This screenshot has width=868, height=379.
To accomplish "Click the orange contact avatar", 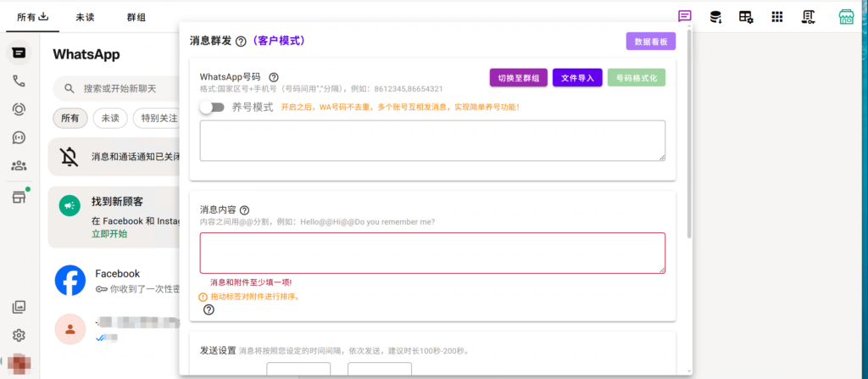I will pyautogui.click(x=70, y=329).
